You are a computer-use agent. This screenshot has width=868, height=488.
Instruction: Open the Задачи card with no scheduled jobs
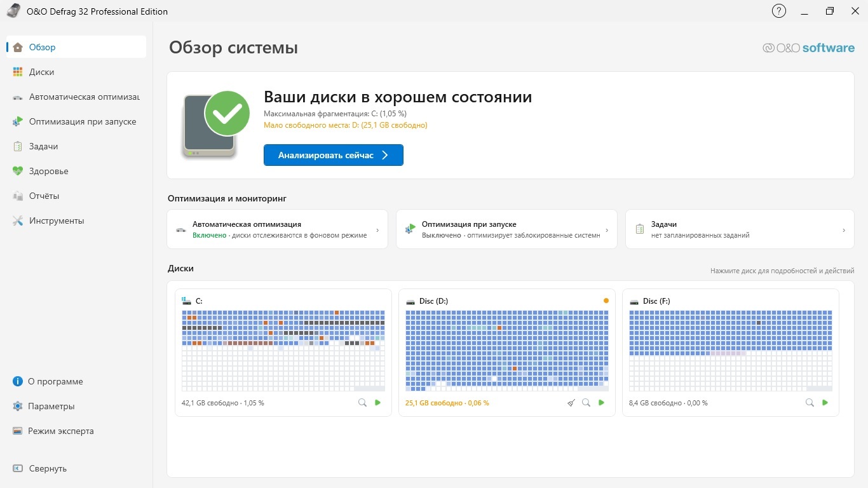tap(740, 229)
